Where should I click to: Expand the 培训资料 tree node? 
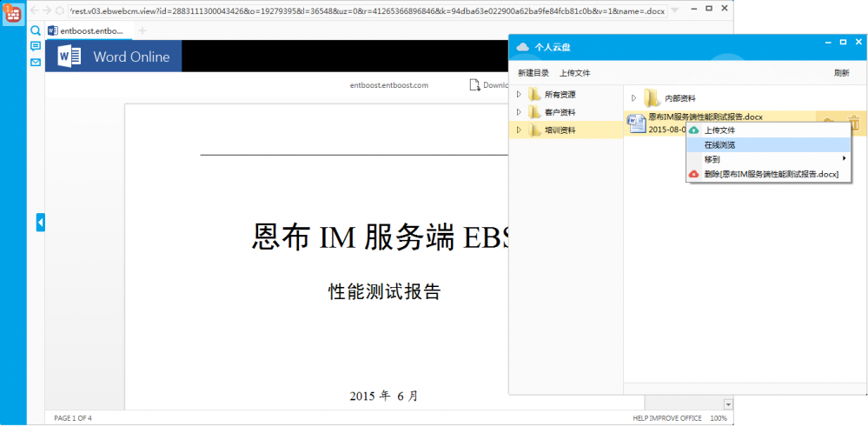point(519,130)
